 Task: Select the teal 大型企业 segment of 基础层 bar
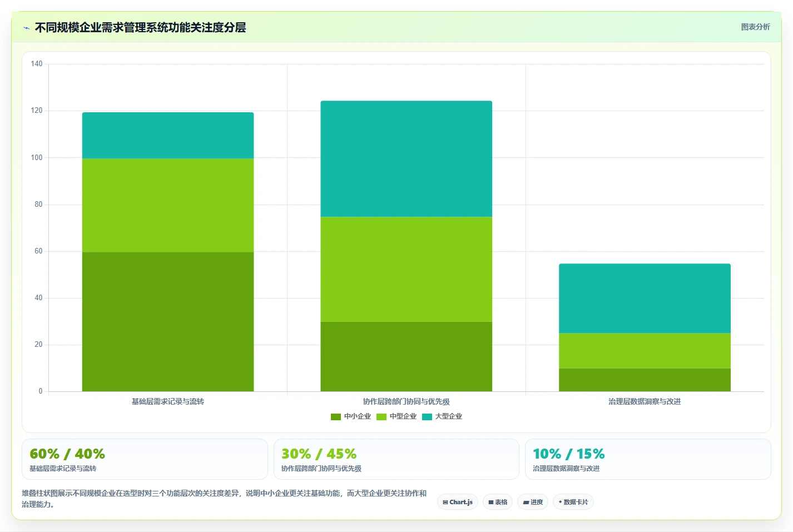click(x=168, y=136)
